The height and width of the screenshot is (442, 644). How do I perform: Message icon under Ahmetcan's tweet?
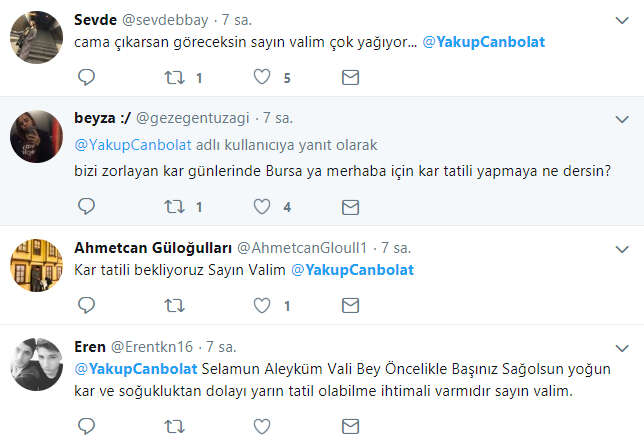350,305
